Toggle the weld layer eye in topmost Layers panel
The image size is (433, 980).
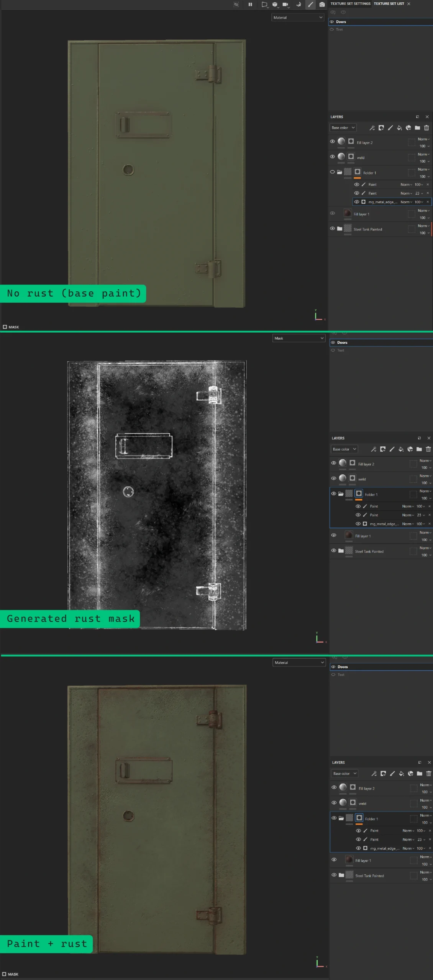click(332, 157)
